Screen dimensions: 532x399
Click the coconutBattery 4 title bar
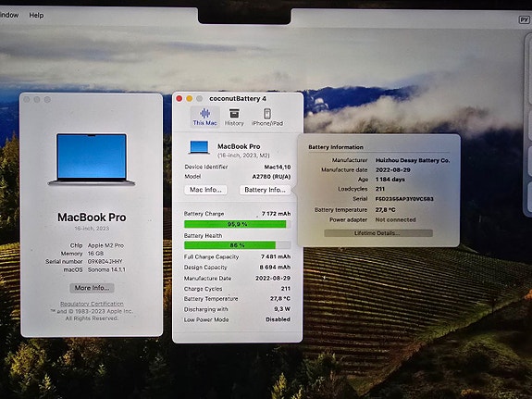pos(238,98)
